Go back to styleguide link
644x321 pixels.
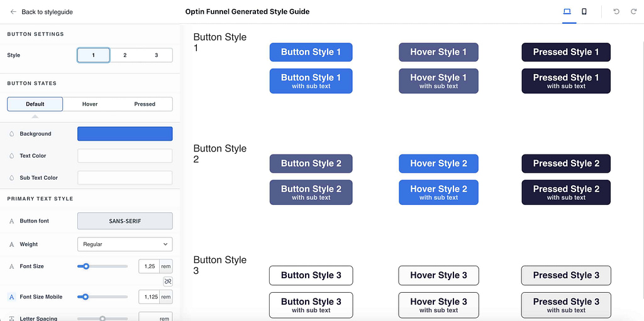pyautogui.click(x=47, y=12)
